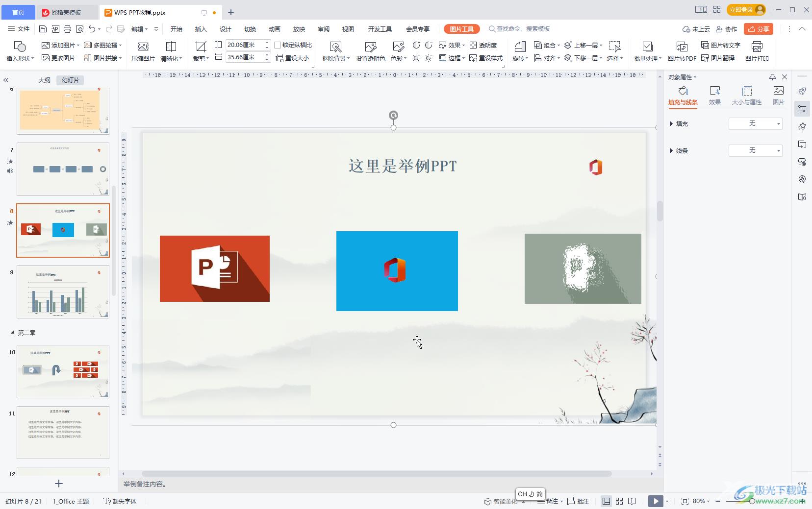Click the Print icon in quick toolbar

click(68, 29)
